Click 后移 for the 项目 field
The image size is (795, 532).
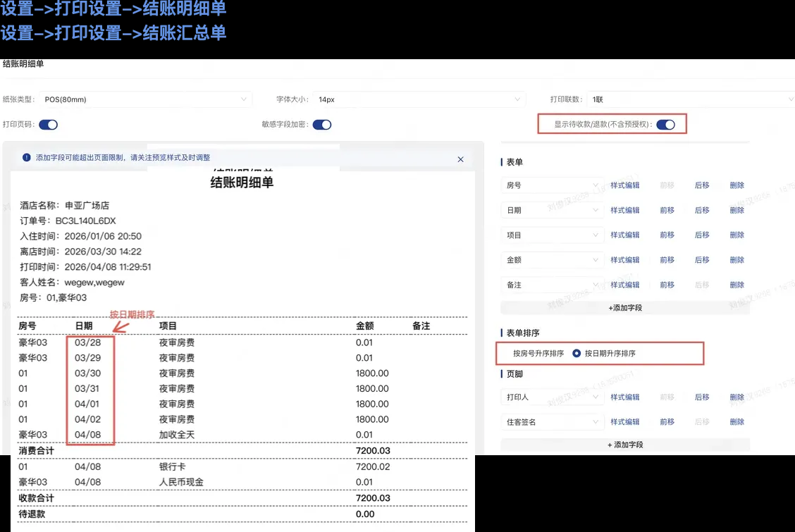[701, 235]
